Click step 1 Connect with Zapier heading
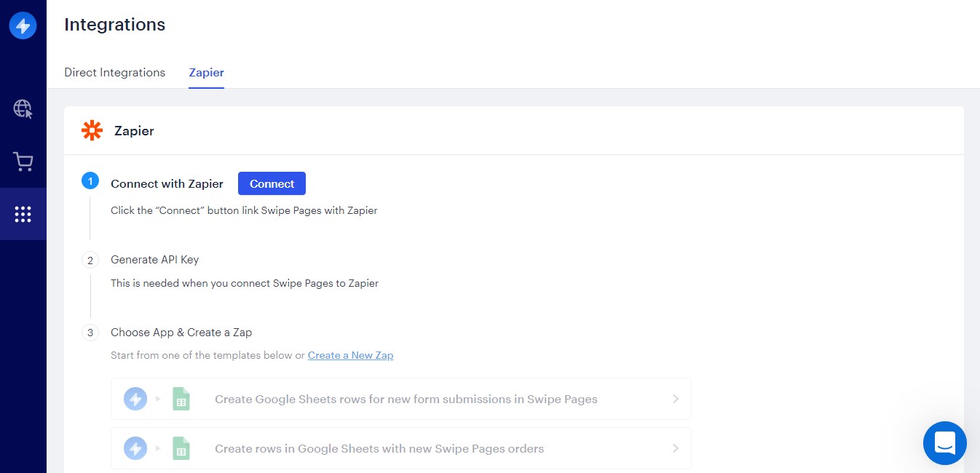The height and width of the screenshot is (473, 980). click(167, 184)
